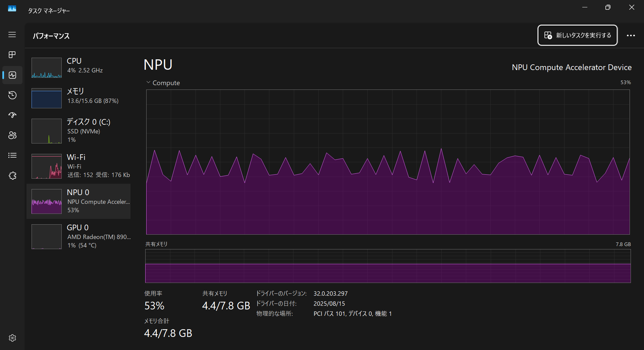Click the NPU 0 mini graph thumbnail

pos(47,201)
